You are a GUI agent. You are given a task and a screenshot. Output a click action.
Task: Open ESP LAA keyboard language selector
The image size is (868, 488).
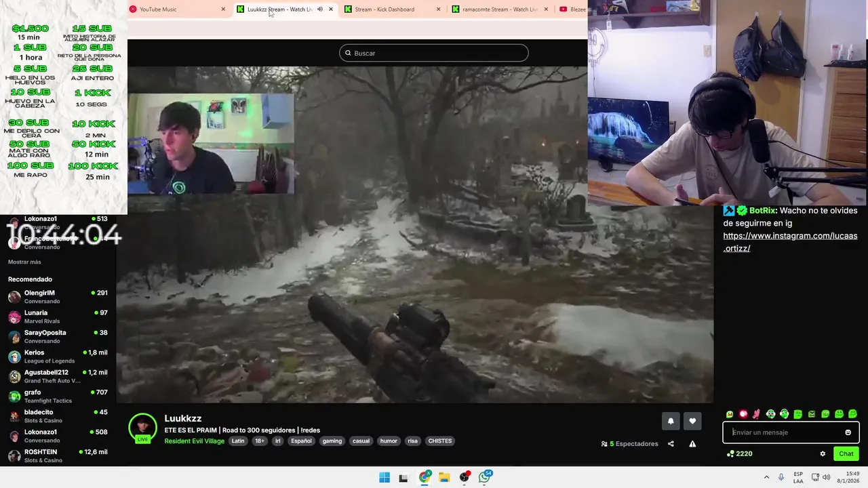[798, 477]
